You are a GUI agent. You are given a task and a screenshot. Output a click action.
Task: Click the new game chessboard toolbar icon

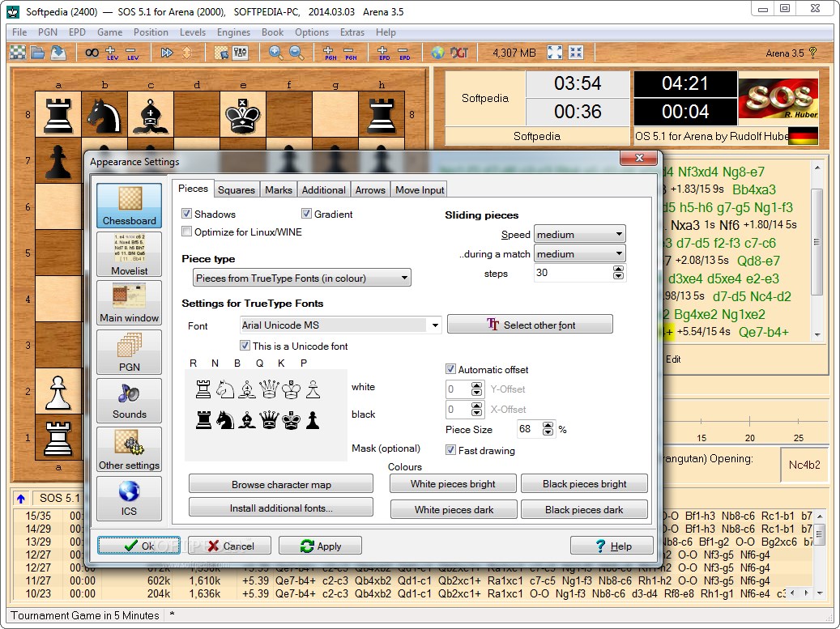[x=18, y=53]
